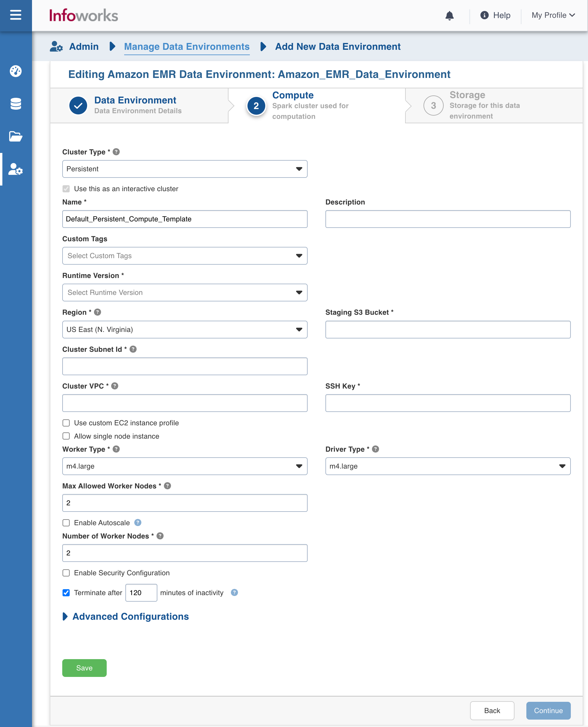
Task: Click the Data Environment step checkmark circle
Action: (x=78, y=105)
